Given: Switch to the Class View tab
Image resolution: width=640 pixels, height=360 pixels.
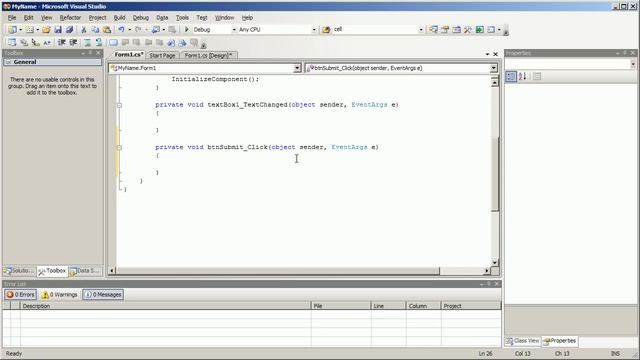Looking at the screenshot, I should (x=523, y=341).
